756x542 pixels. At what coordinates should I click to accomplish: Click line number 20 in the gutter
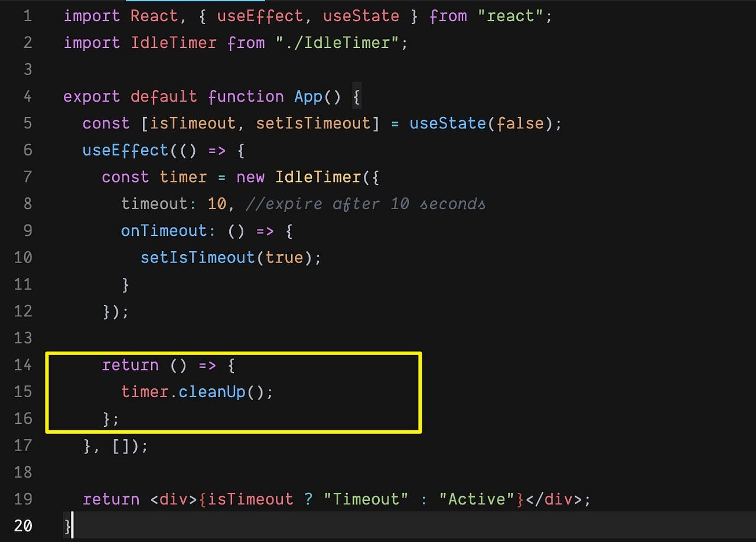click(x=22, y=525)
